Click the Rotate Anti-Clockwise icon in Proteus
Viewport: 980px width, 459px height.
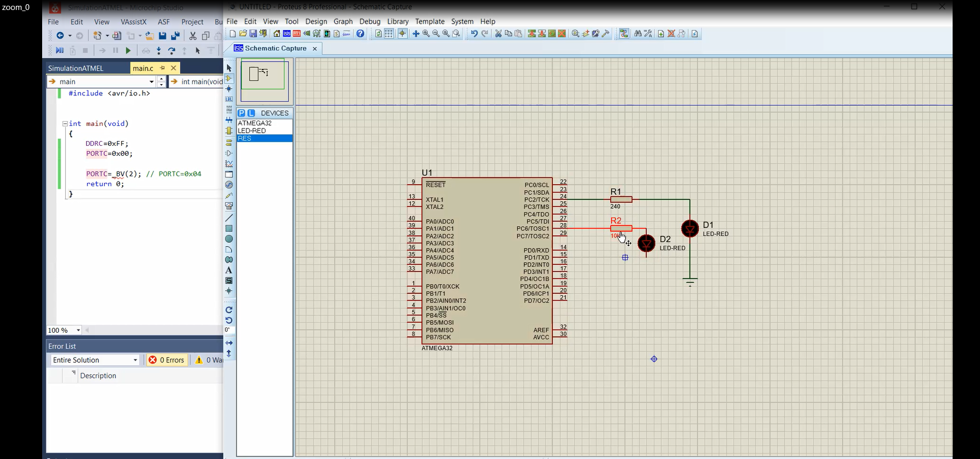click(229, 320)
